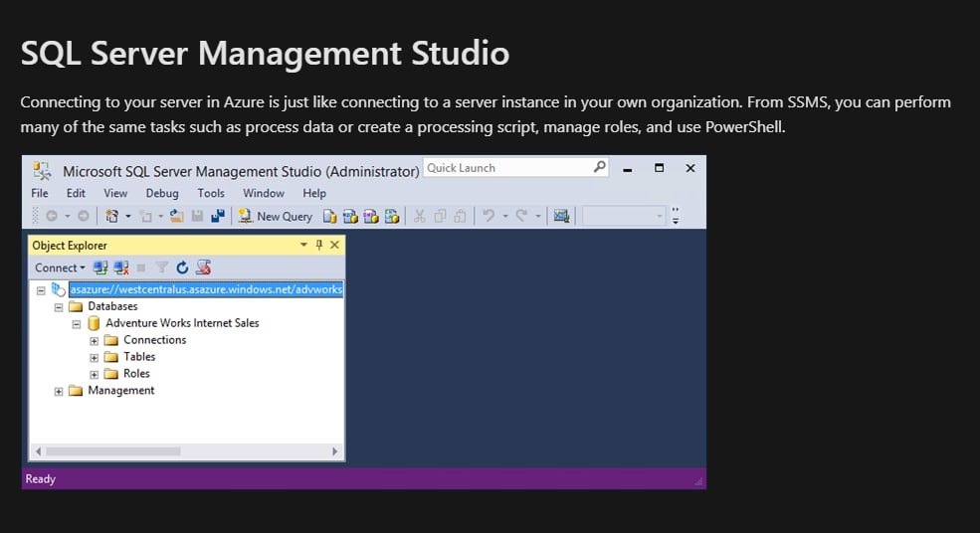
Task: Select Adventure Works Internet Sales database
Action: pyautogui.click(x=182, y=323)
